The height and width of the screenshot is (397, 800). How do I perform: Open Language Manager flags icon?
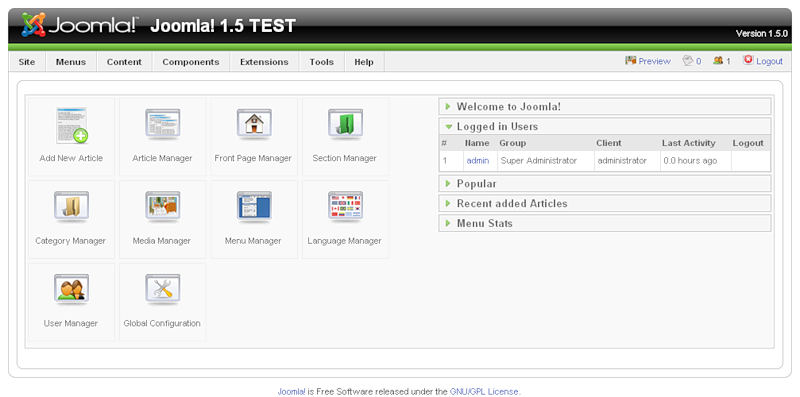coord(345,207)
